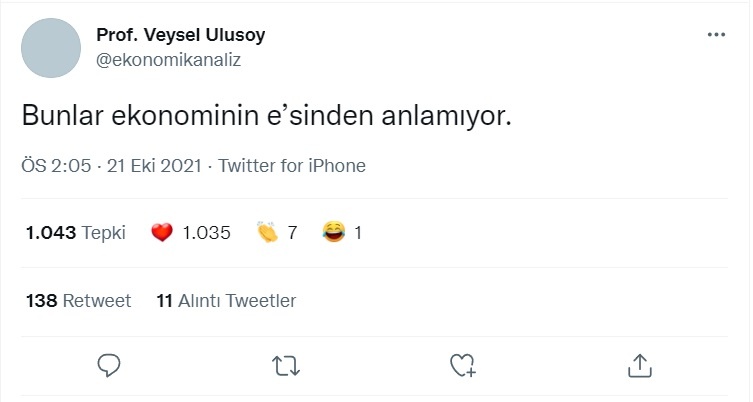Click the ÖS 2:05 timestamp
Screen dimensions: 753x402
[56, 166]
